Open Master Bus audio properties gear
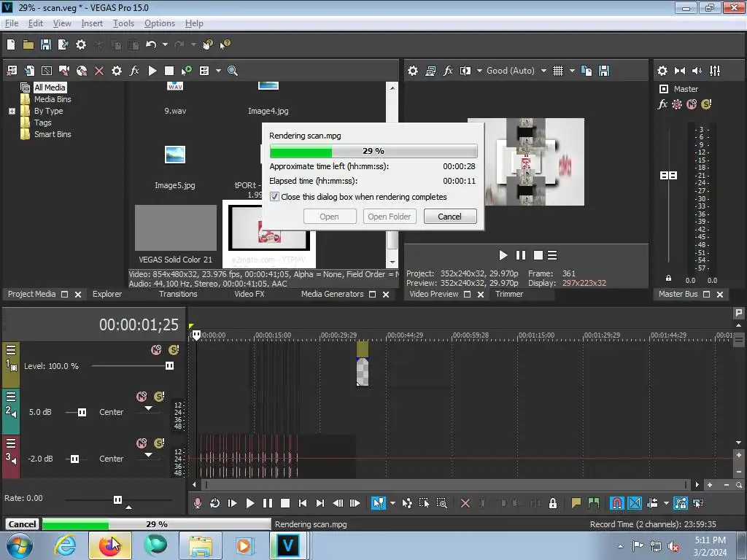Screen dimensions: 747x560 (662, 71)
